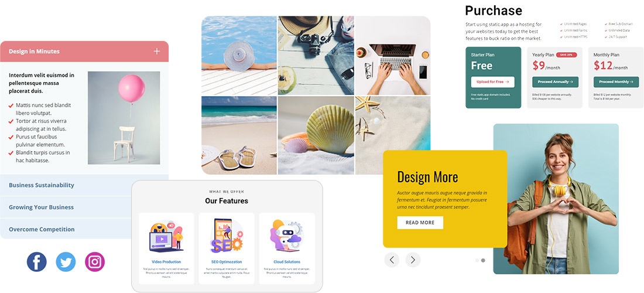Click the READ MORE button
This screenshot has width=644, height=293.
coord(420,223)
